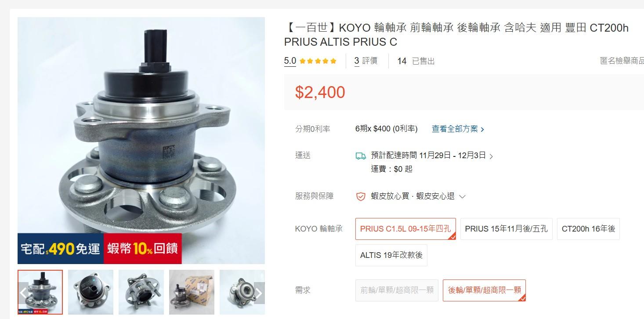Viewport: 644px width, 319px height.
Task: Choose the ALTIS 19年改款後 variant
Action: 391,255
